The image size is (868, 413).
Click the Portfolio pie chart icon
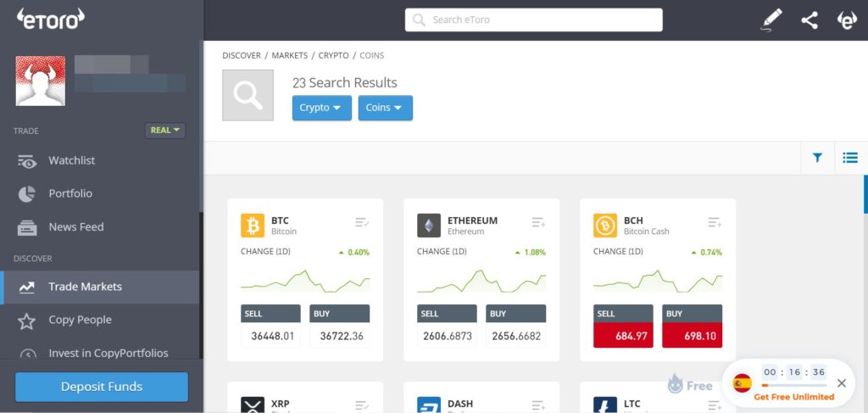tap(26, 193)
